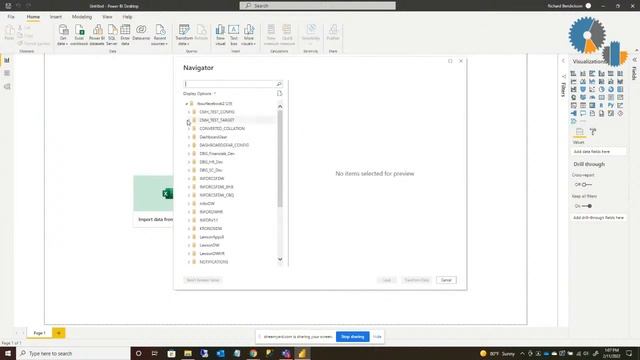Switch to Model view in left sidebar

[x=7, y=87]
